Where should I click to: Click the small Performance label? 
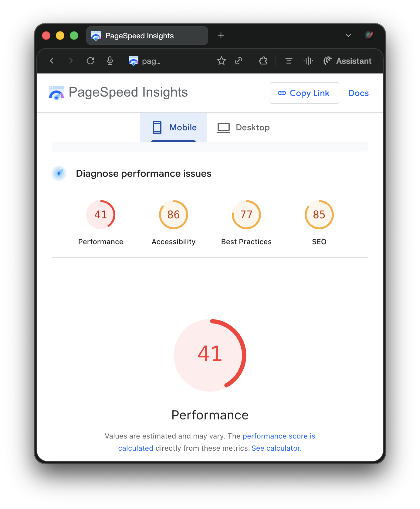coord(101,242)
